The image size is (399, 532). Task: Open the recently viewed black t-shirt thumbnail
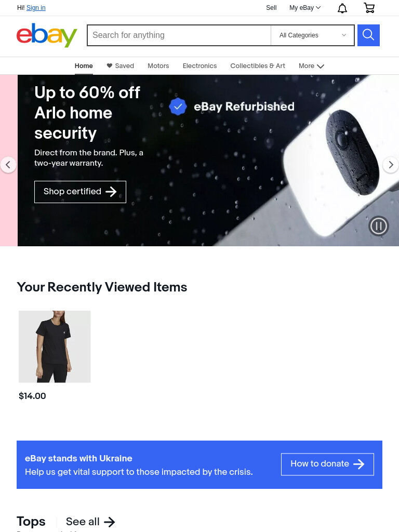55,347
